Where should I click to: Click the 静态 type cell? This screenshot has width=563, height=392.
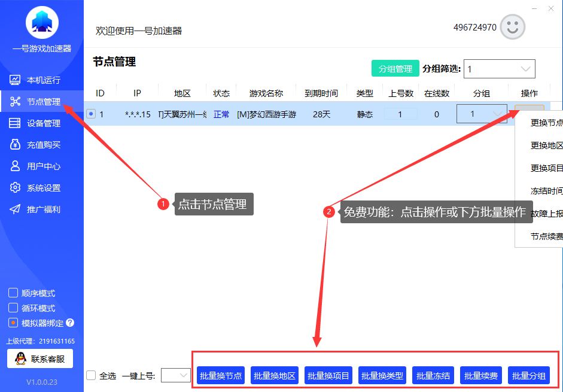(x=365, y=114)
